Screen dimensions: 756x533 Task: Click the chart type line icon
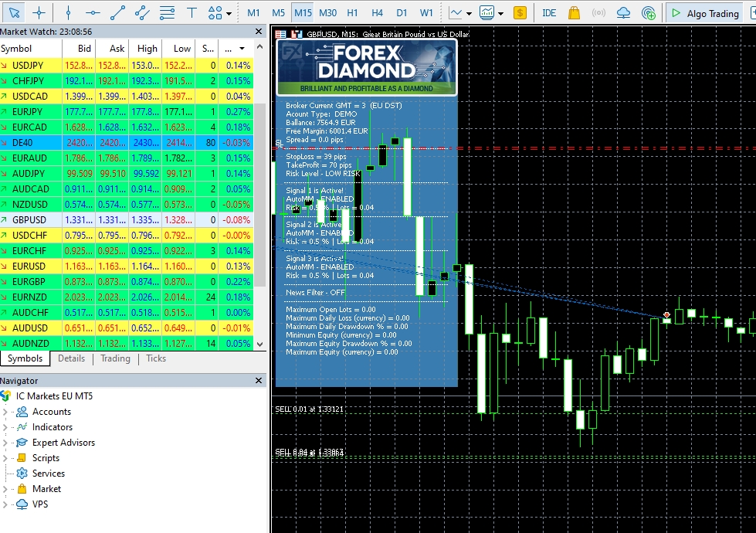tap(455, 13)
